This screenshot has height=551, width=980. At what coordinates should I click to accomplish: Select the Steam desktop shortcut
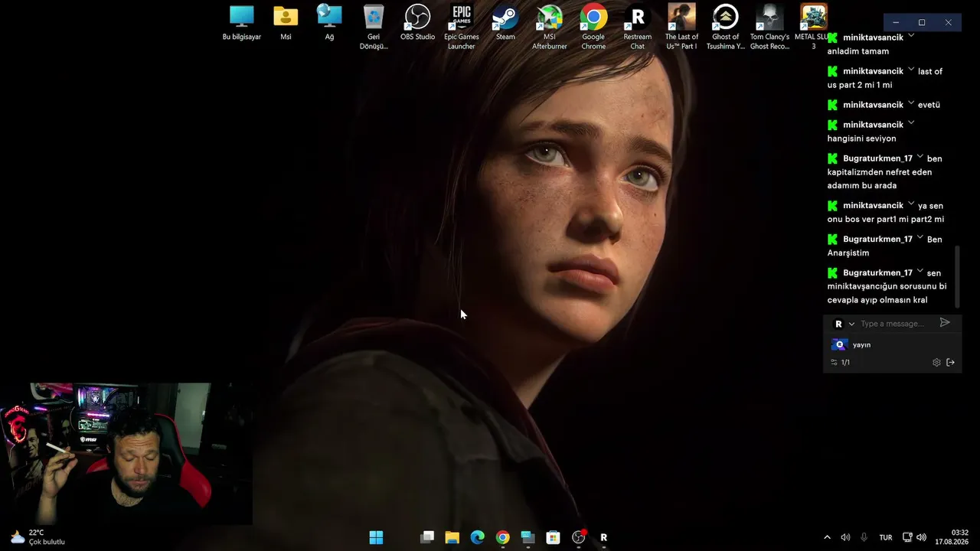(505, 23)
